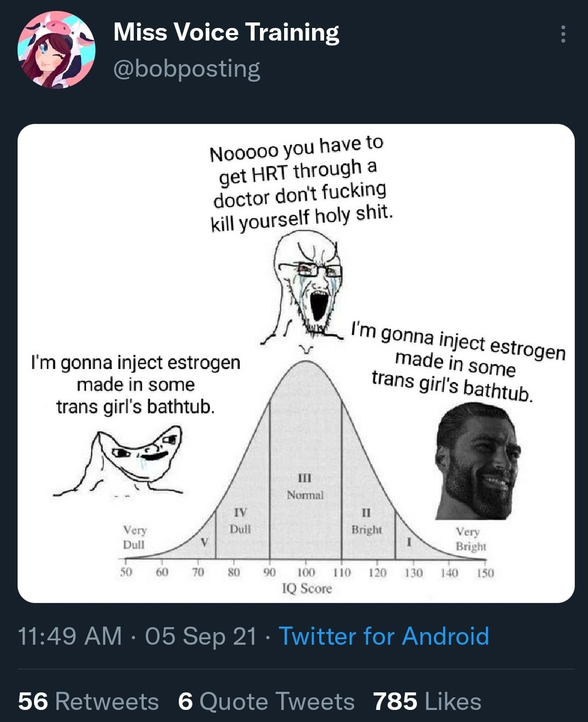Click the 'IQ Score' axis label
The width and height of the screenshot is (588, 722).
tap(307, 588)
